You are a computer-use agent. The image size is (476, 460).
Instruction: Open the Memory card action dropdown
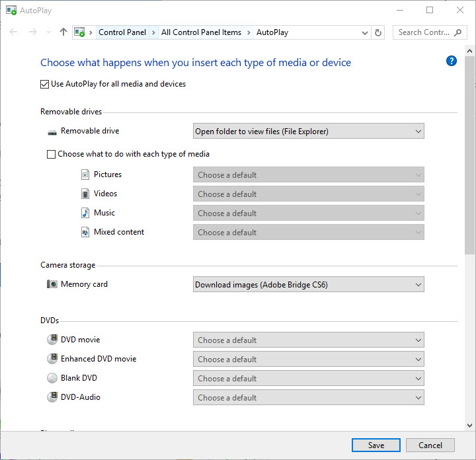[x=308, y=285]
